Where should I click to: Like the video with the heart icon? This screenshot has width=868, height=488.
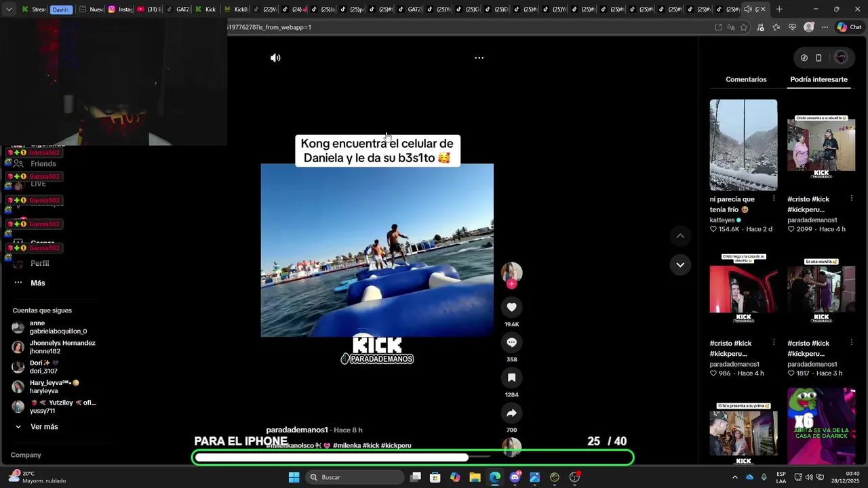tap(511, 307)
